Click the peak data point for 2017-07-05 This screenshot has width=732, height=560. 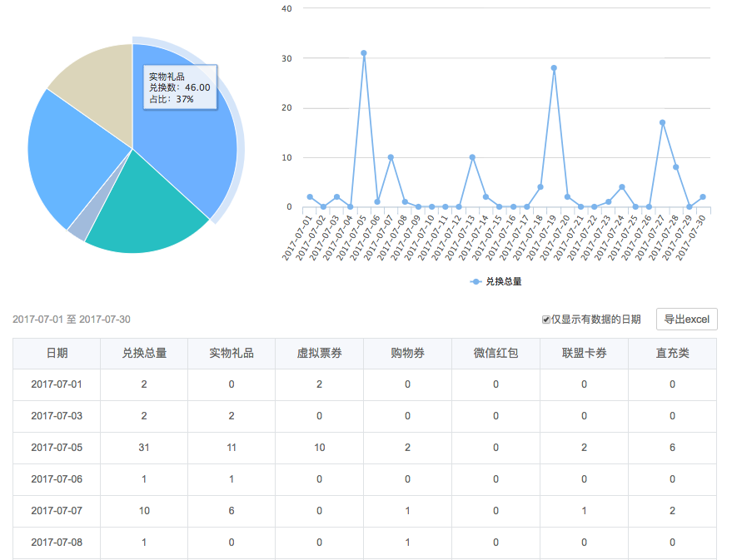click(x=364, y=53)
